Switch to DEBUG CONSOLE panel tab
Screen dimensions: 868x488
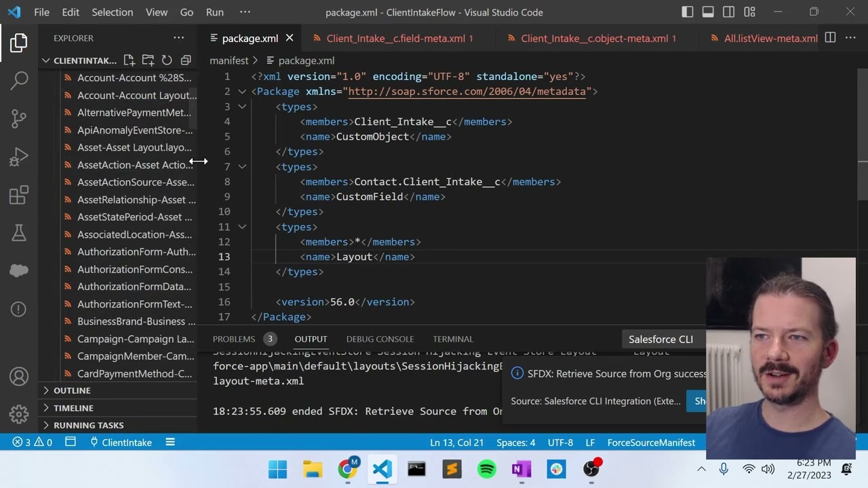(380, 339)
